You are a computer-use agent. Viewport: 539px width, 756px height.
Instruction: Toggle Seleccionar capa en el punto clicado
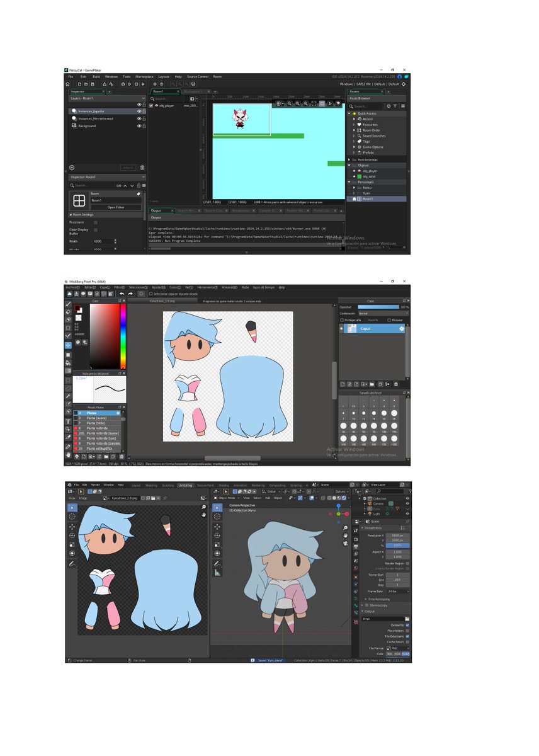pos(151,294)
